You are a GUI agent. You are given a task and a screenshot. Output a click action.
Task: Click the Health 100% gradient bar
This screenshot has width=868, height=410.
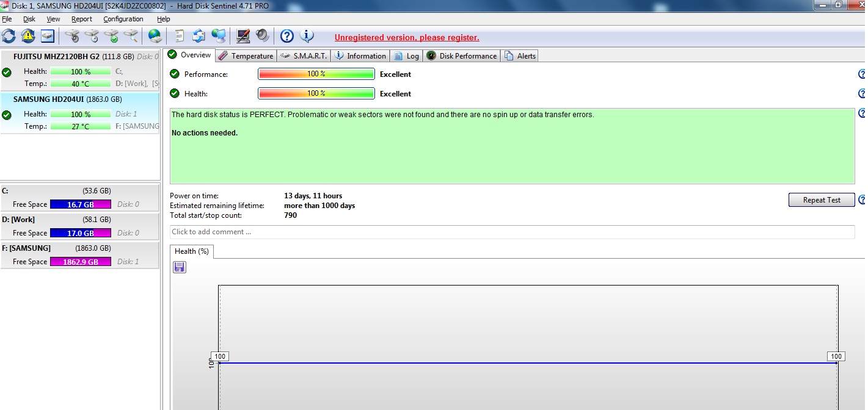pos(316,93)
